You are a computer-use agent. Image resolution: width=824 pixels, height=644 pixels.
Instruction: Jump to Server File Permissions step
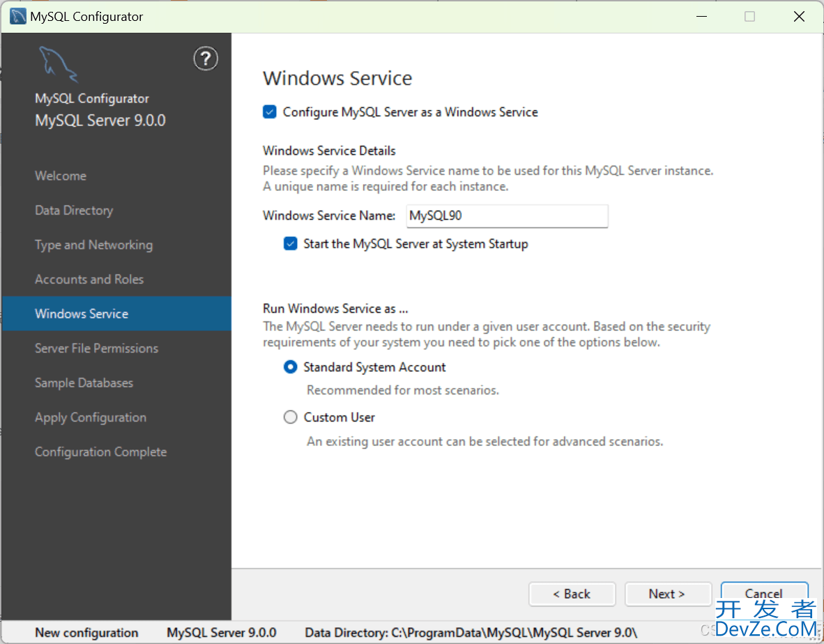point(97,348)
